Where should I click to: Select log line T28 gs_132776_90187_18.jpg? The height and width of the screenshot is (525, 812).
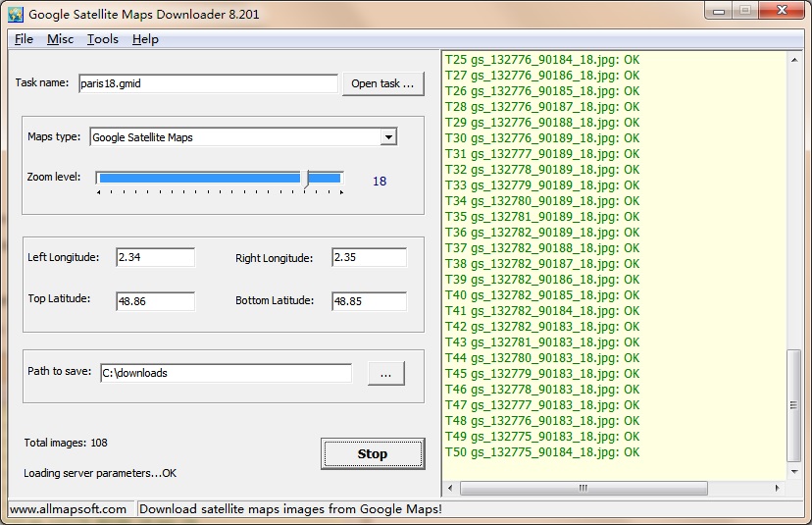[x=542, y=107]
